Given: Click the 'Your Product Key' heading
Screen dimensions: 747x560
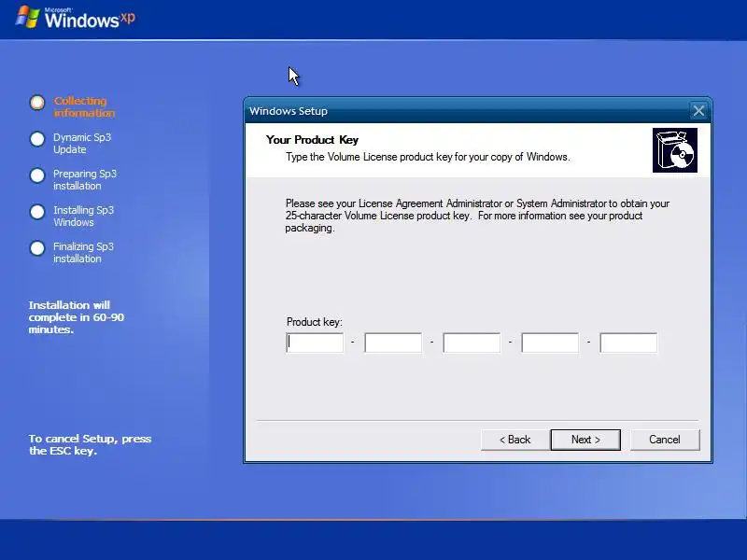Looking at the screenshot, I should pyautogui.click(x=312, y=140).
